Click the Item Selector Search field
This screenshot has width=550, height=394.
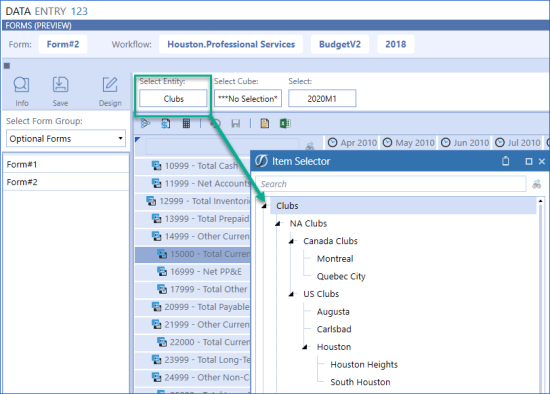pos(391,184)
